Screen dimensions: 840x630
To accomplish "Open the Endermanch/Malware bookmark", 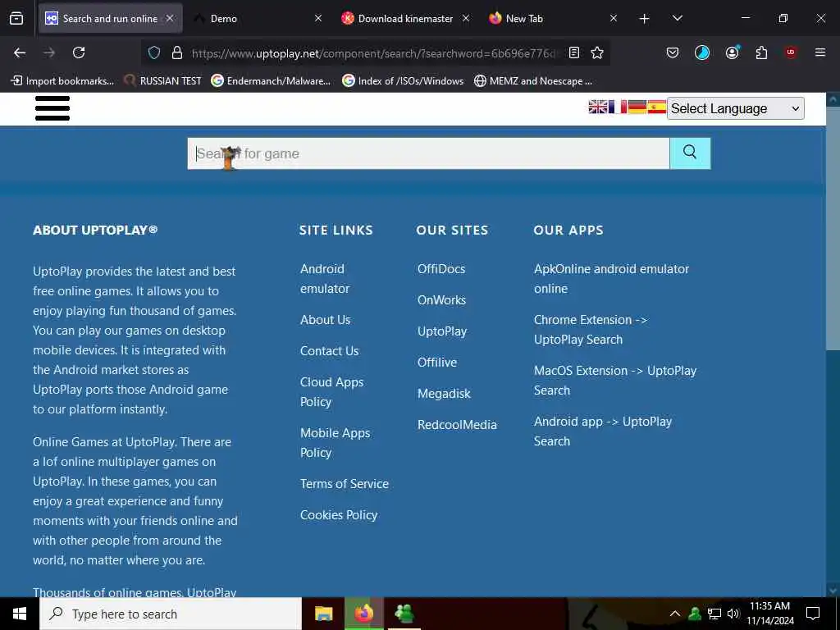I will tap(271, 81).
